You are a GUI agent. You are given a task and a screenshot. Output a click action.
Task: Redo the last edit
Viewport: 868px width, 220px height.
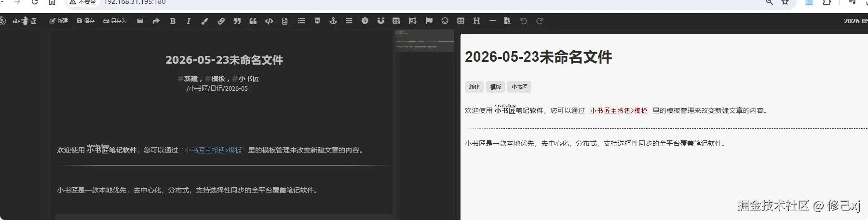(540, 21)
